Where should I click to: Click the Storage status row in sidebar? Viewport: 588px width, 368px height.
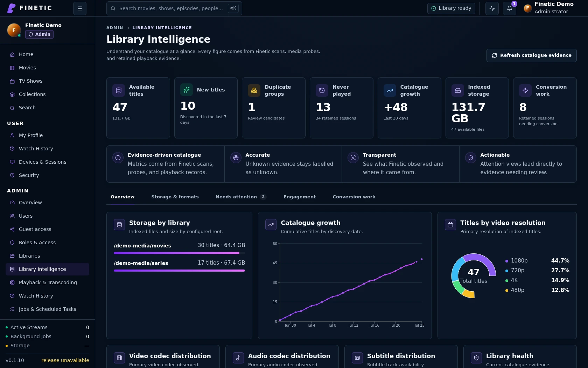[47, 346]
